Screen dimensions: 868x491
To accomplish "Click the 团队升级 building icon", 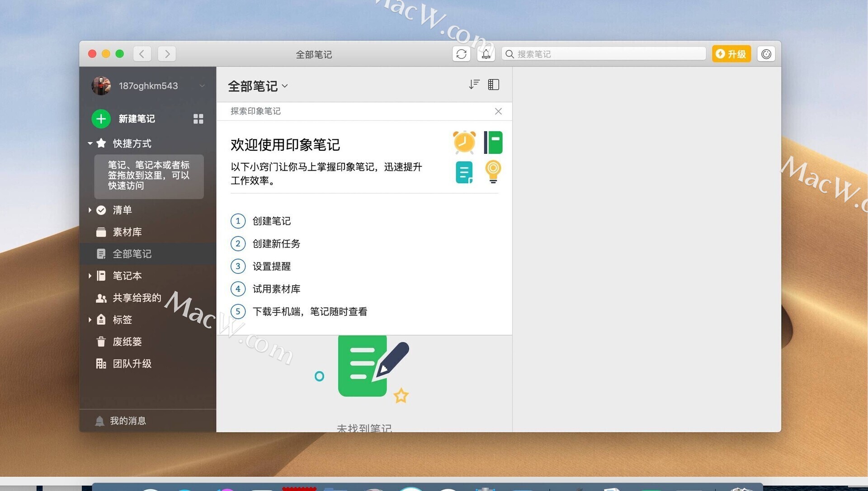I will click(x=101, y=363).
